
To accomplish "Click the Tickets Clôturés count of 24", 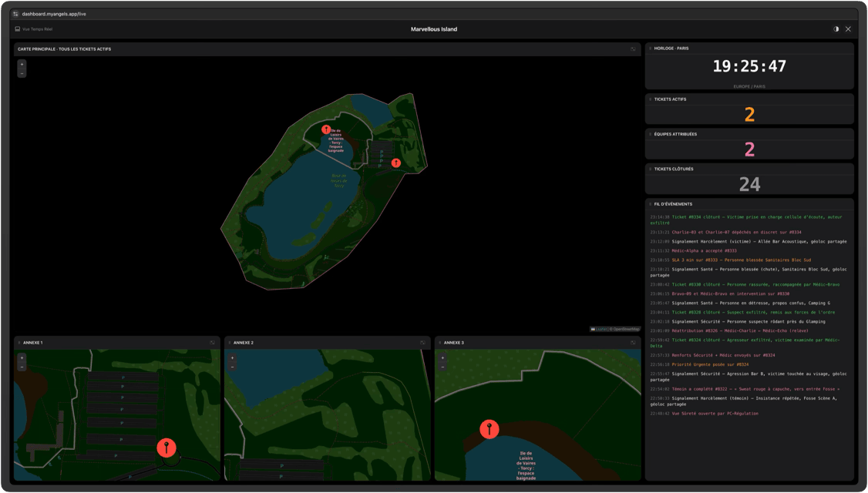I will tap(749, 184).
